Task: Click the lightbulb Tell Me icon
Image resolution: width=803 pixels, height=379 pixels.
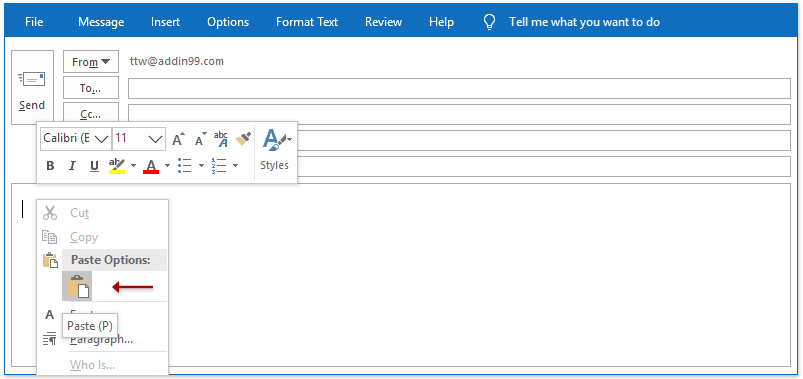Action: (x=490, y=22)
